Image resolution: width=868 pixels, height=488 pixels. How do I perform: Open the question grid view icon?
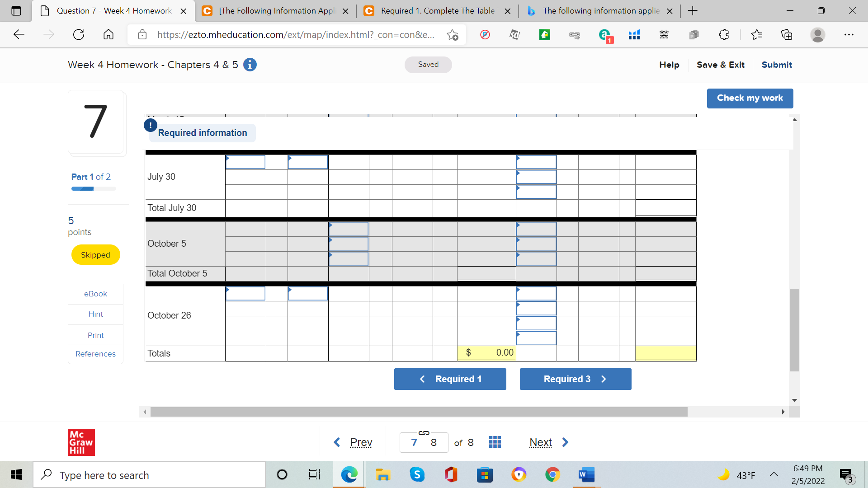495,442
